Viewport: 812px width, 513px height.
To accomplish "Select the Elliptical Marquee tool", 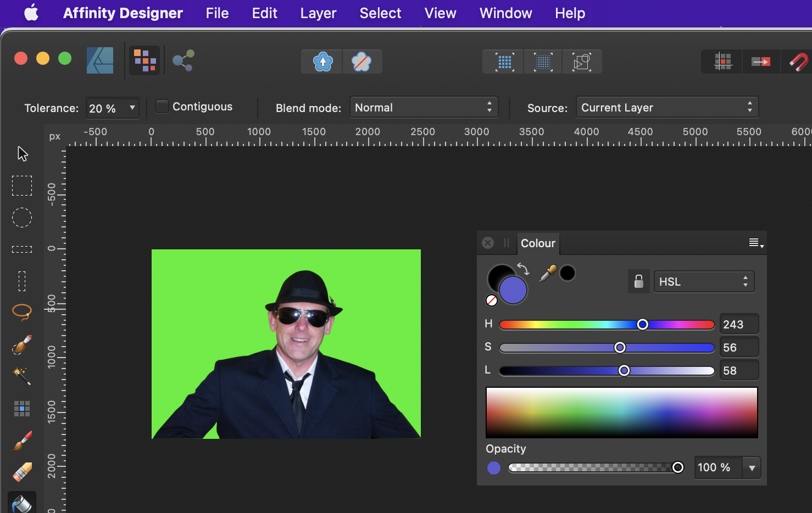I will click(22, 218).
